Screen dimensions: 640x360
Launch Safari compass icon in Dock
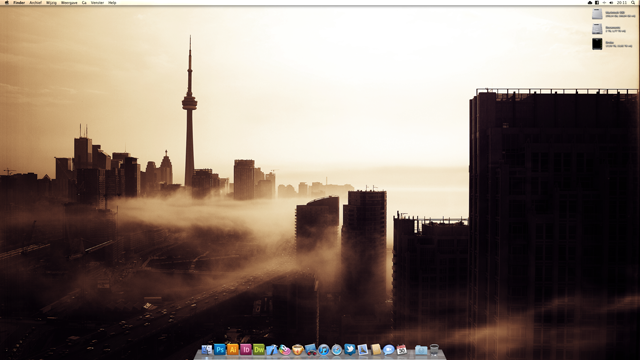337,350
